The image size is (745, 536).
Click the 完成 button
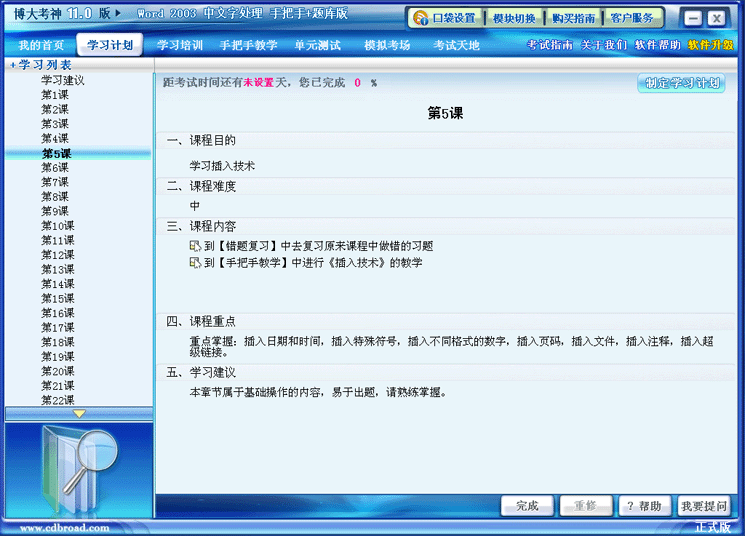[527, 506]
